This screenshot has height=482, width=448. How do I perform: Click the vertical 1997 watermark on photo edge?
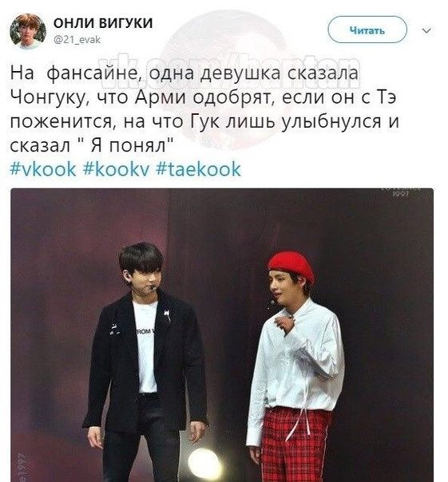pos(20,467)
